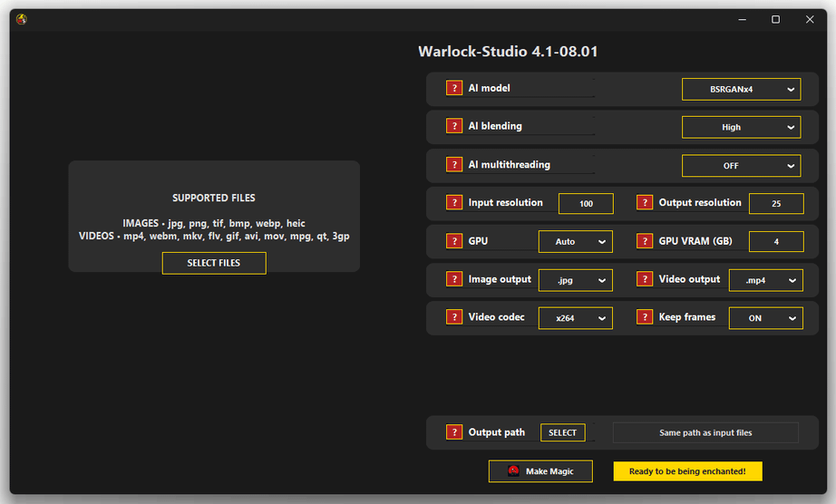Expand the Image output .jpg dropdown

pos(576,280)
